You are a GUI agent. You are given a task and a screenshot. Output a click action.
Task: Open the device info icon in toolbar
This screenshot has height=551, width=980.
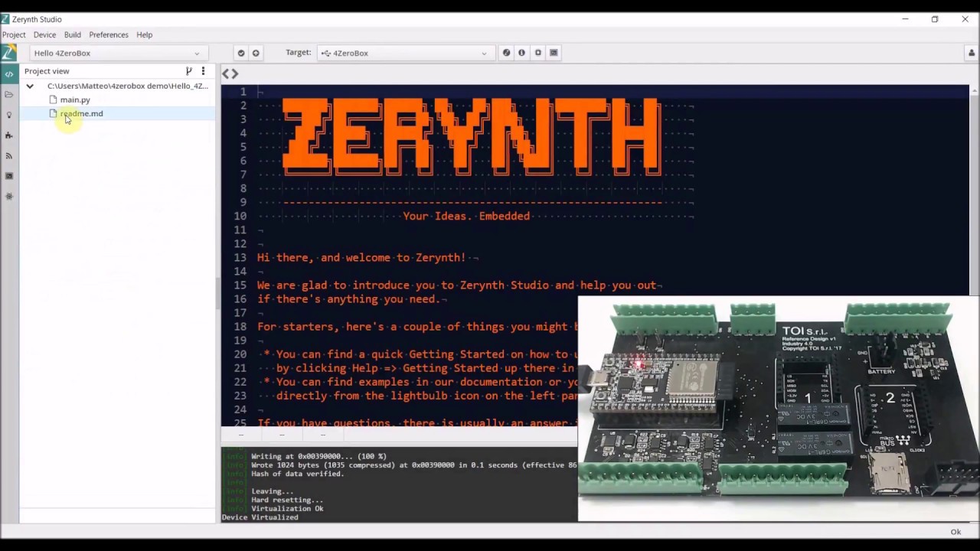[521, 53]
